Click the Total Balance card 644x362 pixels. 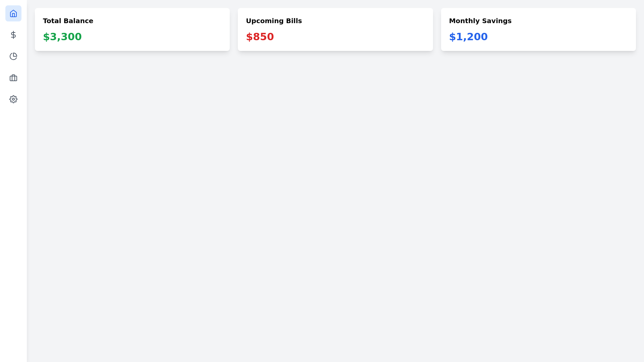(132, 29)
